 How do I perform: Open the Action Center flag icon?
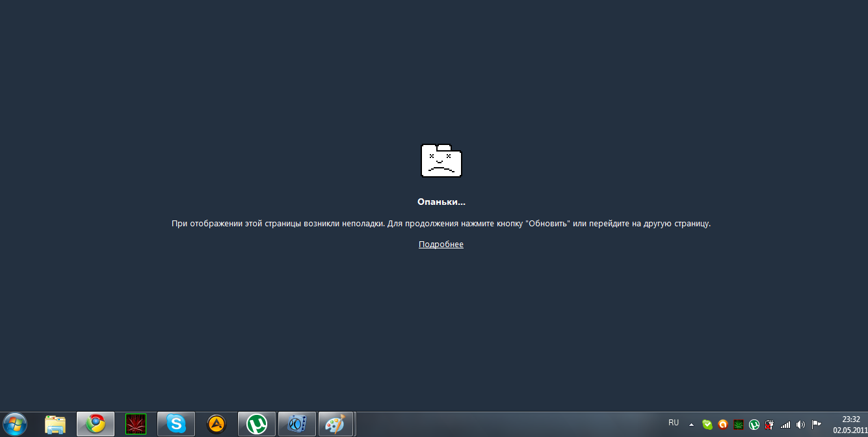816,425
